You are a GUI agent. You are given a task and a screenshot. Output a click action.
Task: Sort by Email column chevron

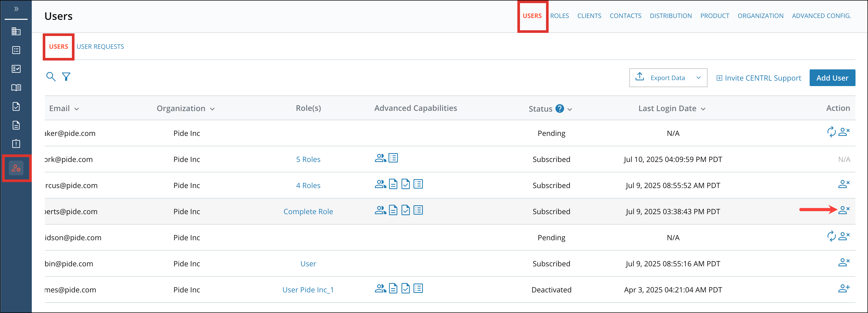[x=77, y=109]
